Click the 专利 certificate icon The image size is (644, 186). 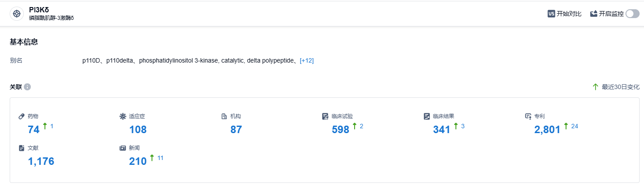(x=528, y=116)
